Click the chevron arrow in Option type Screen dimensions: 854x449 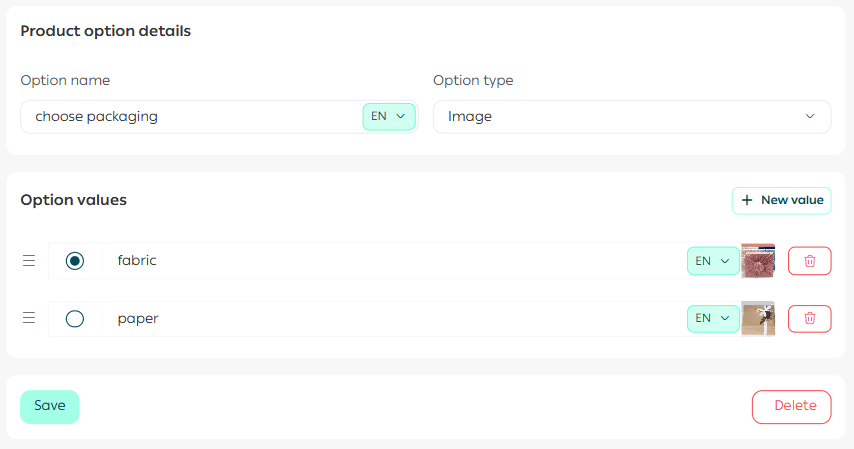pos(810,117)
